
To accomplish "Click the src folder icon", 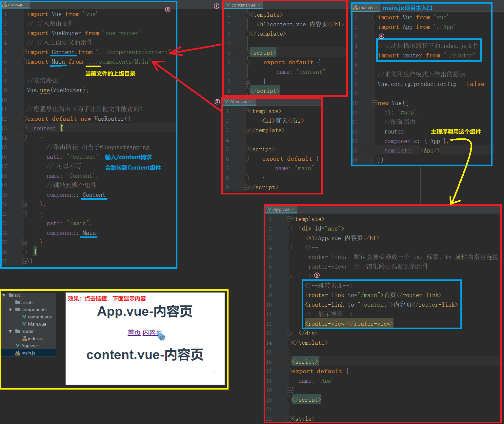I will 11,295.
